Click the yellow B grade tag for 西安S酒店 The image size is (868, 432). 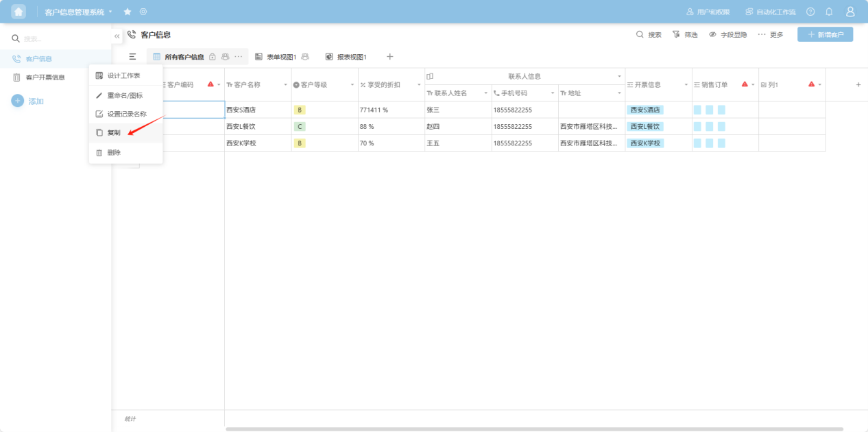click(300, 110)
